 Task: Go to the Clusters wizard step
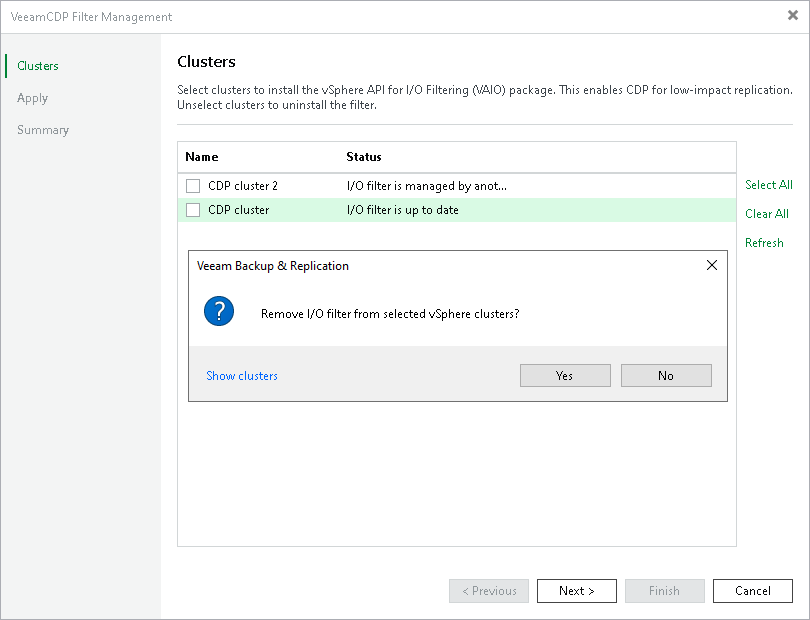pyautogui.click(x=38, y=66)
